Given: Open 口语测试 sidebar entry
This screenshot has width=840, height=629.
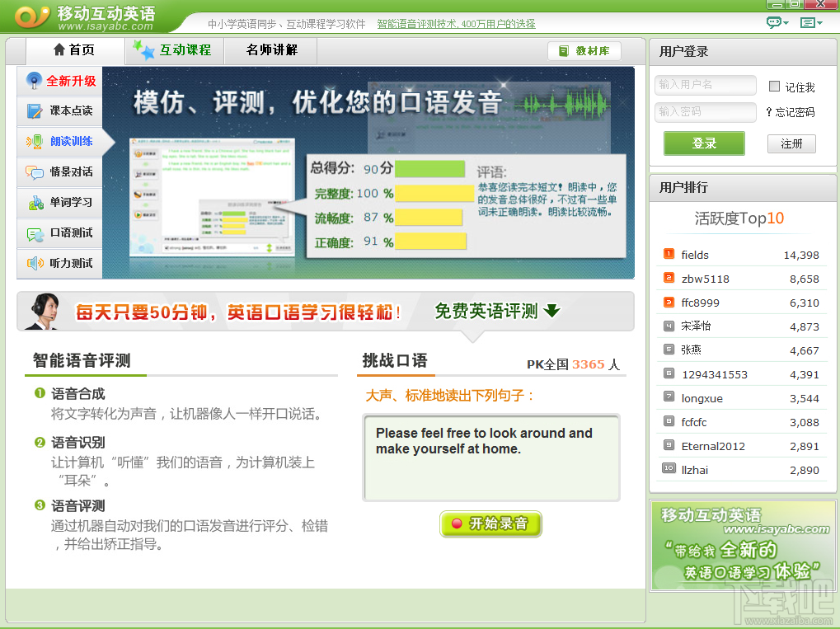Looking at the screenshot, I should point(60,233).
